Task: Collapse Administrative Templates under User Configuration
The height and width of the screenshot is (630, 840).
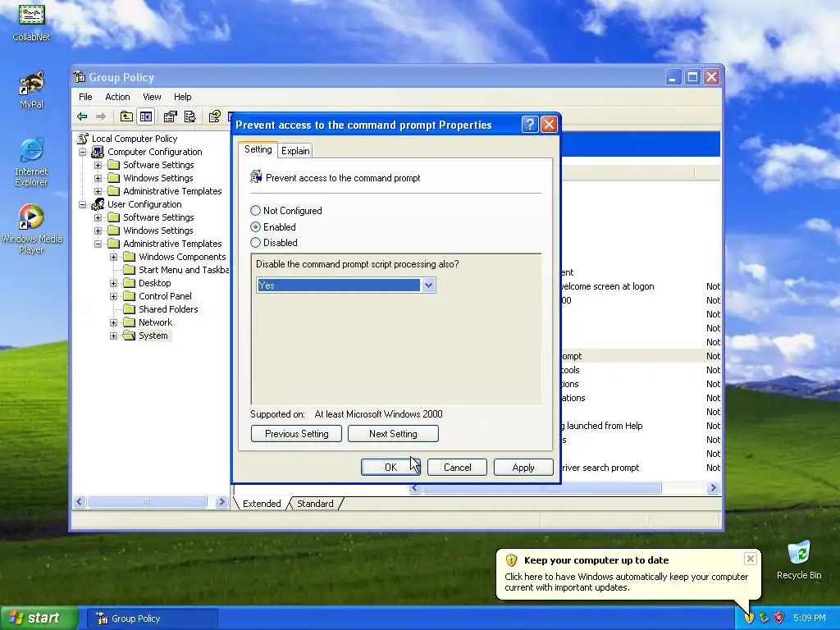Action: 98,244
